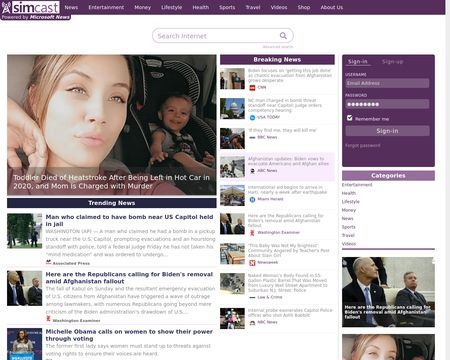Open the Videos category link
Viewport: 450px width, 360px height.
pyautogui.click(x=349, y=244)
